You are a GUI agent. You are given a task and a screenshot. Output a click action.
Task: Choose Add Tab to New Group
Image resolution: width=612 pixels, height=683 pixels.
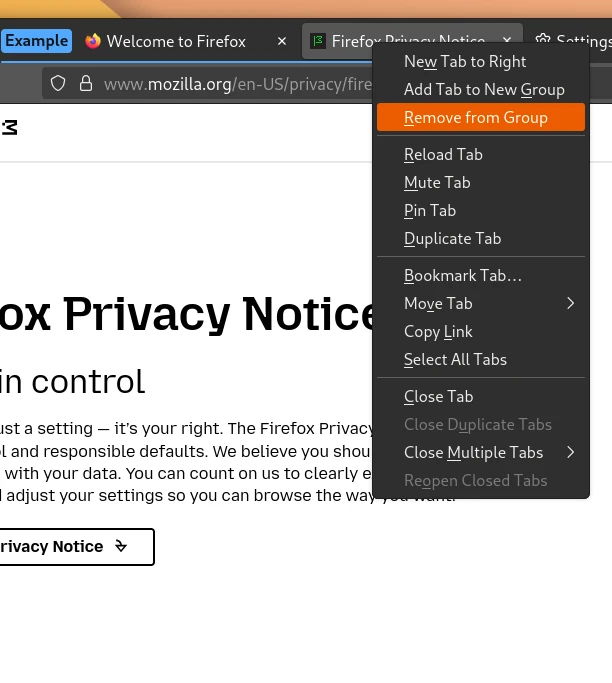(481, 89)
